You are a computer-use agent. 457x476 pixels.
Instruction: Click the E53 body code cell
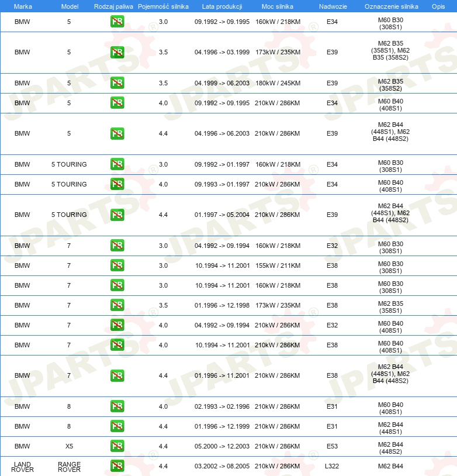pyautogui.click(x=332, y=446)
